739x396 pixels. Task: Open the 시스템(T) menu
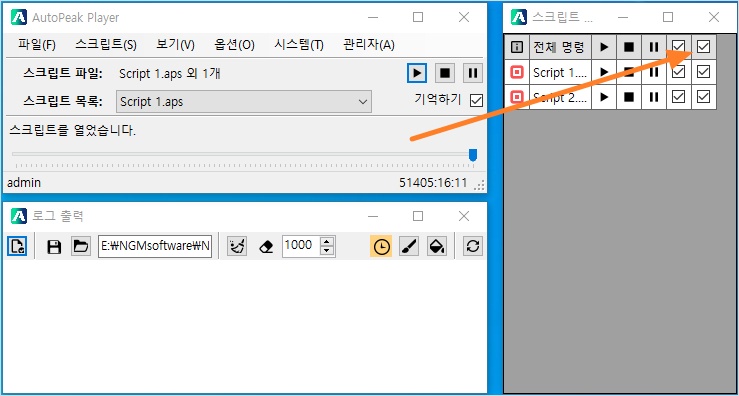(299, 45)
